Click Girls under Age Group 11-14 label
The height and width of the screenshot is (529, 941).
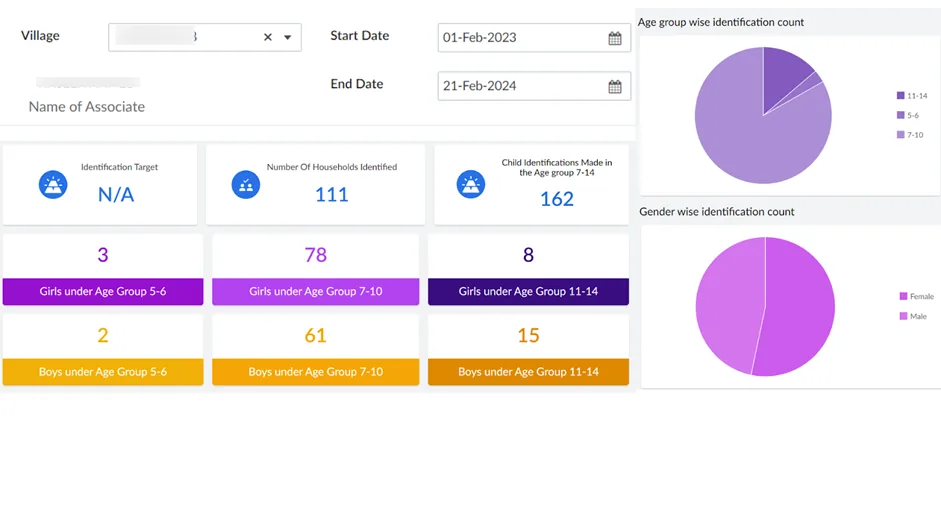click(528, 291)
